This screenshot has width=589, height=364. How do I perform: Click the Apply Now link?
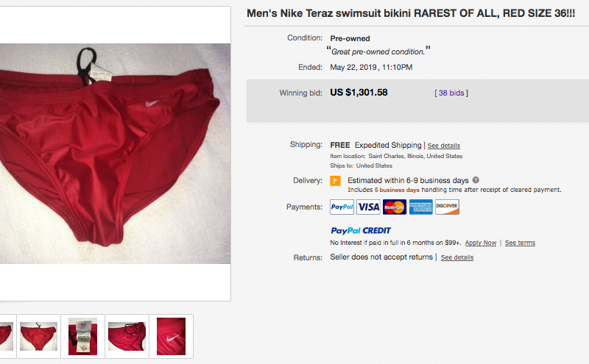481,243
